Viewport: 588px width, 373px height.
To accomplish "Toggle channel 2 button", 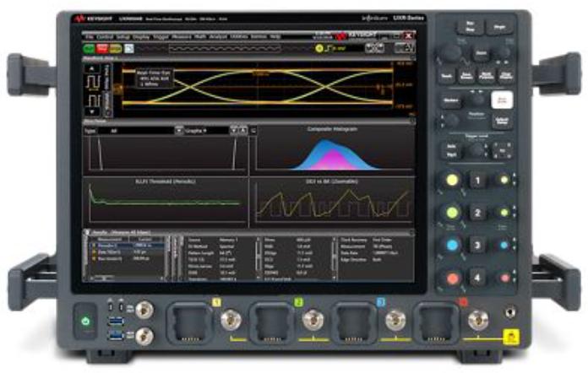I will click(477, 214).
